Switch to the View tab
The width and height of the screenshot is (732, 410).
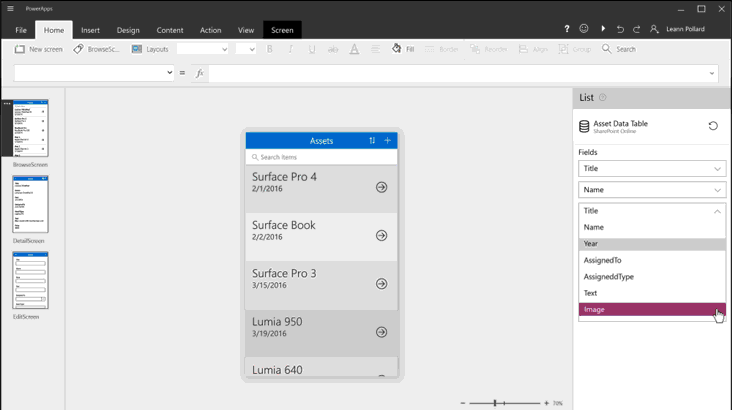click(x=246, y=30)
